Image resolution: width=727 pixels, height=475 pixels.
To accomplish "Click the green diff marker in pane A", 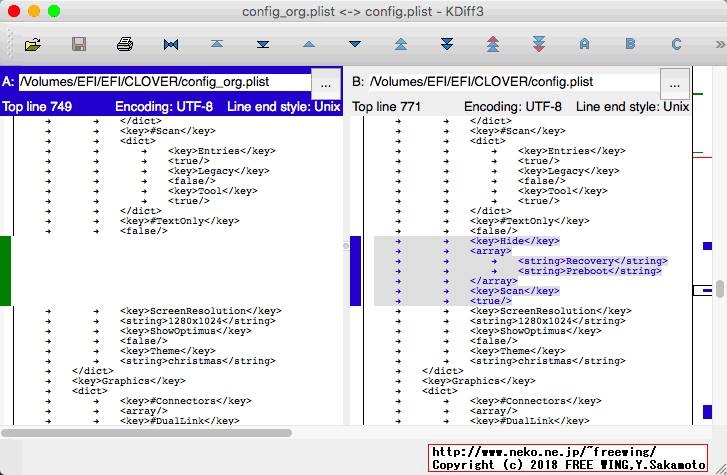I will point(6,271).
